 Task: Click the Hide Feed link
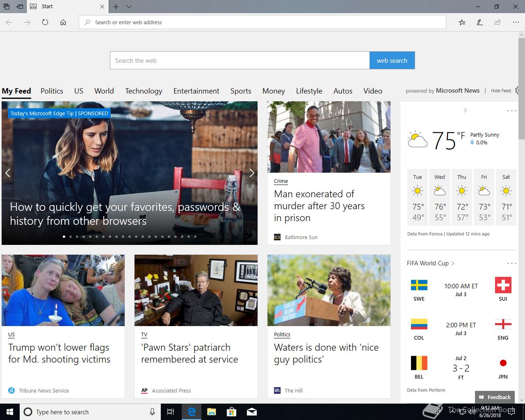(501, 91)
